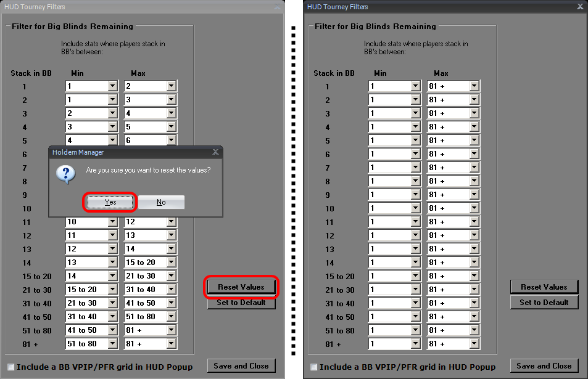Enable BB VPIP/PFR grid checkbox, left window
This screenshot has height=379, width=588.
tap(11, 367)
